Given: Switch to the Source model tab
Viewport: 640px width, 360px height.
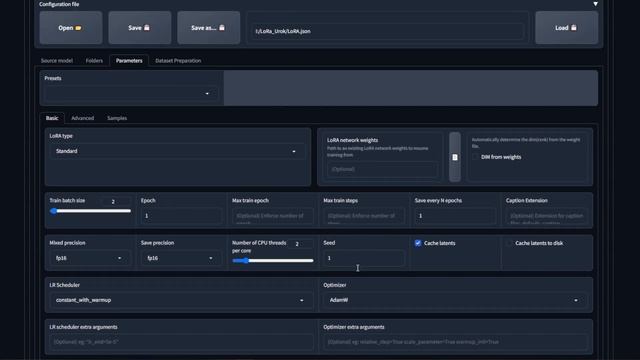Looking at the screenshot, I should click(x=57, y=60).
